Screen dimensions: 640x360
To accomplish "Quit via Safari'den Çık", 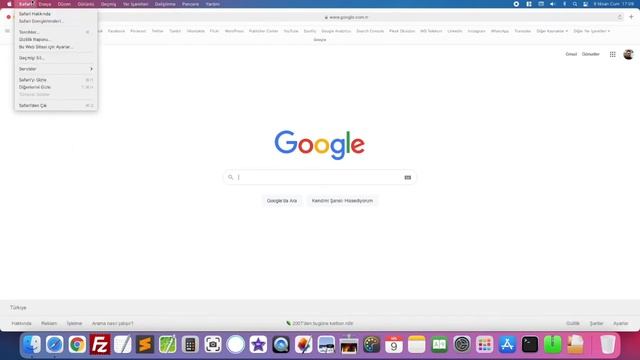I will 56,106.
